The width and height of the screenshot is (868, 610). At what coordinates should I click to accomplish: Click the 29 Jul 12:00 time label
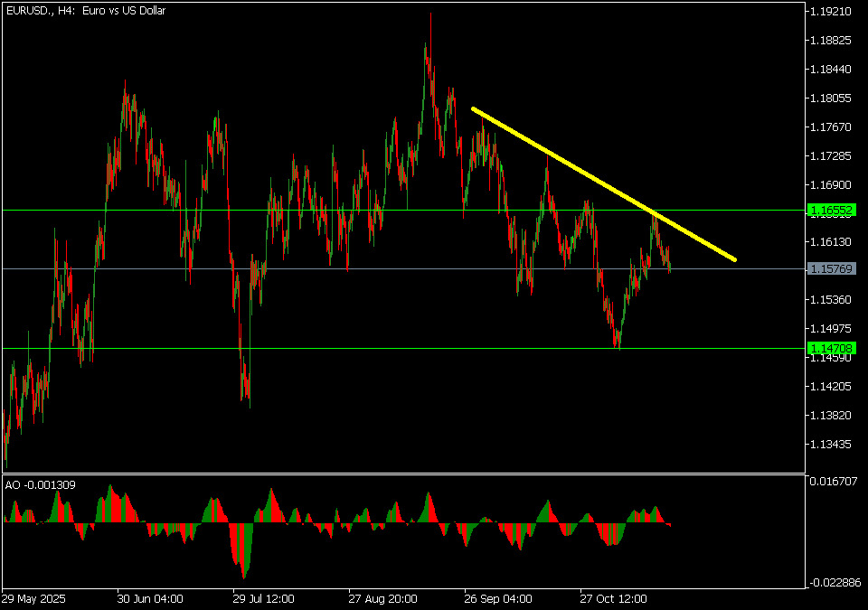(x=265, y=599)
